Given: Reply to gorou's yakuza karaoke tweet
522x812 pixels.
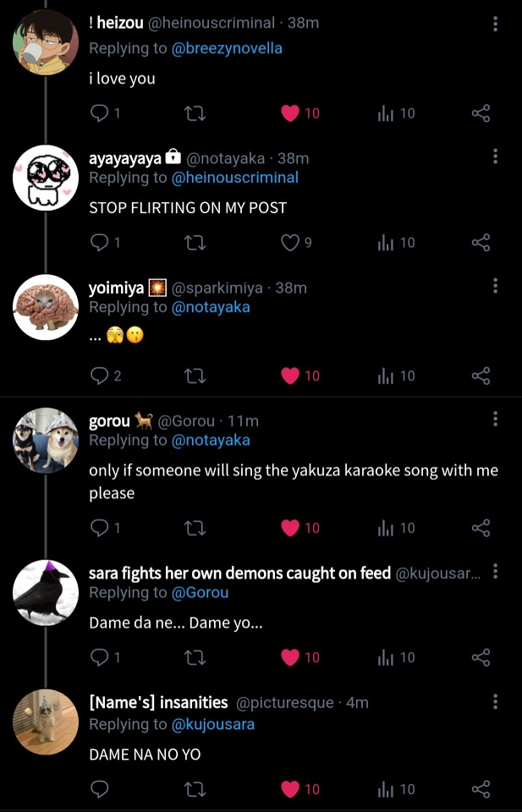Looking at the screenshot, I should [100, 528].
